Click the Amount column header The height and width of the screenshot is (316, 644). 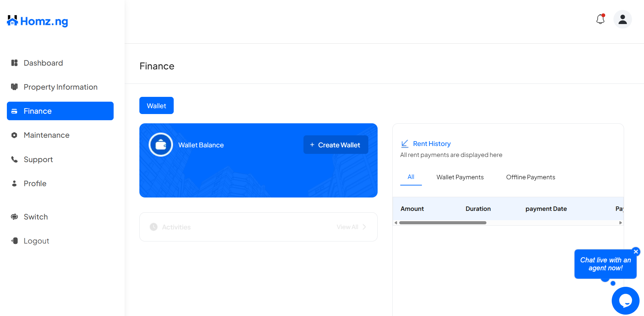point(412,209)
